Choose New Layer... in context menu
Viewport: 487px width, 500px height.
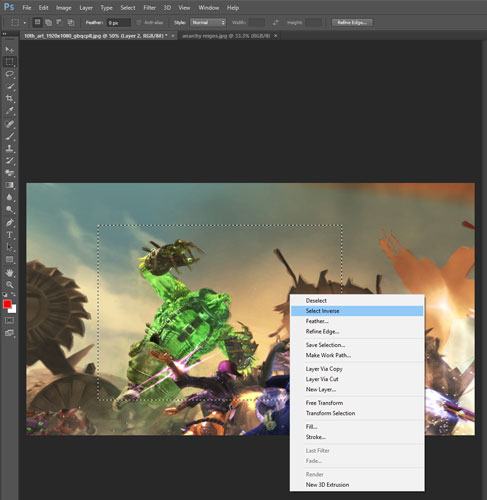(x=357, y=389)
